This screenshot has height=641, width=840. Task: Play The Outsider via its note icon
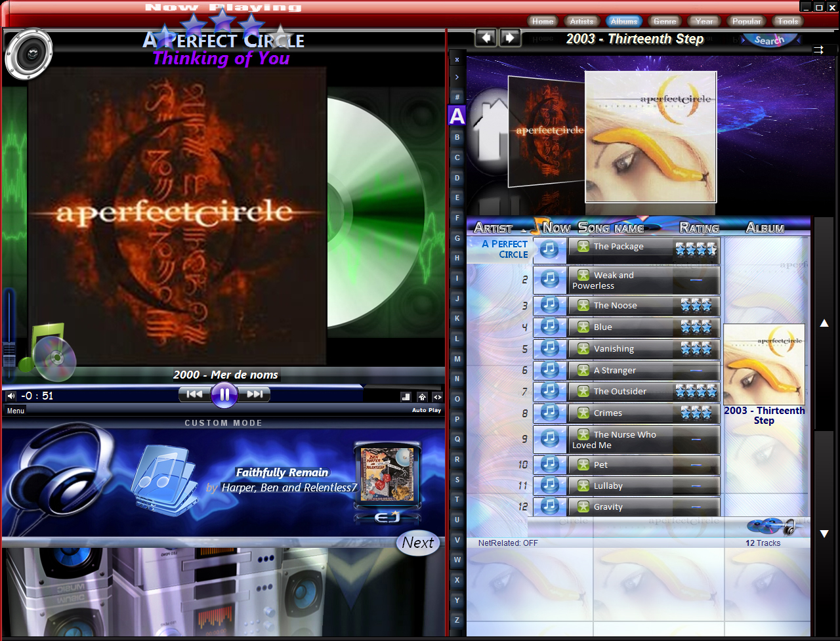(x=550, y=392)
